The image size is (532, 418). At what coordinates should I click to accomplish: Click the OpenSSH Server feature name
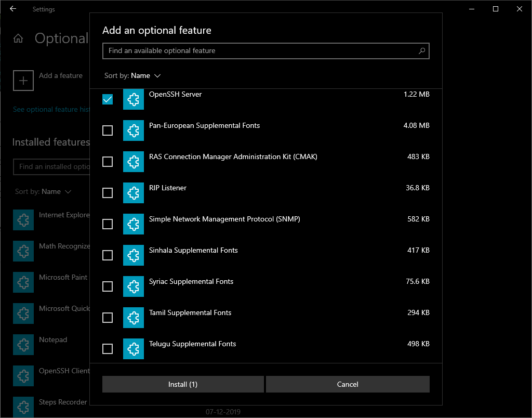click(176, 95)
